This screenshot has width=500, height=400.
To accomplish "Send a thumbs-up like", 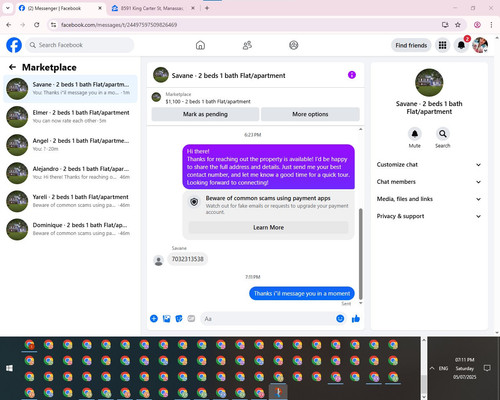I will click(356, 319).
